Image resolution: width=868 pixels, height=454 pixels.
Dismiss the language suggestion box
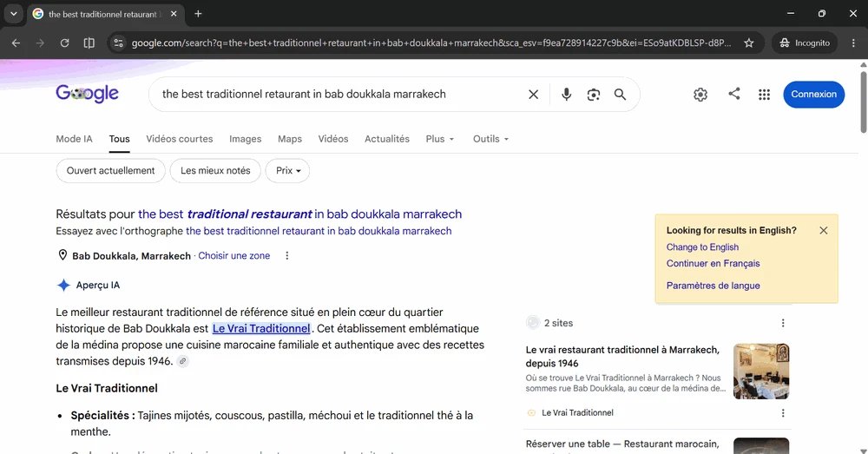click(x=824, y=230)
